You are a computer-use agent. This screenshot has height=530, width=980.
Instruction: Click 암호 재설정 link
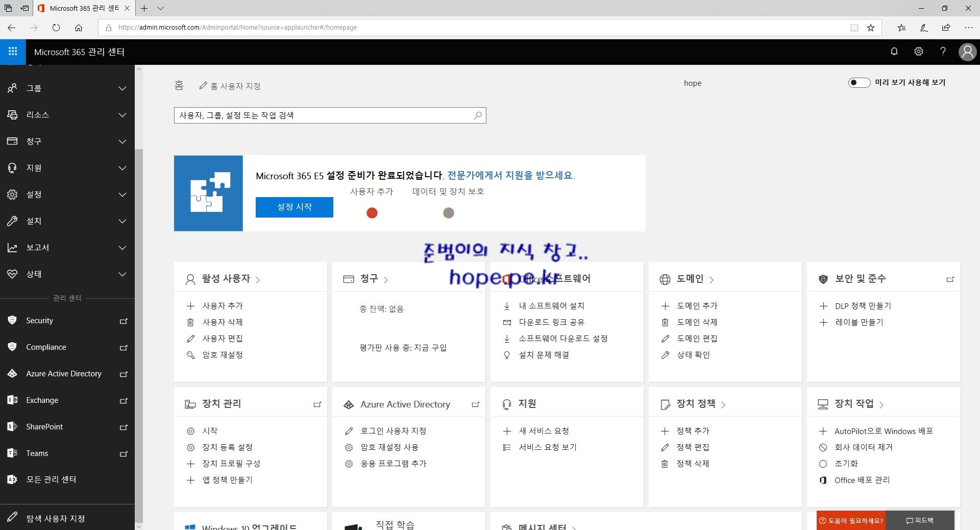pyautogui.click(x=223, y=355)
